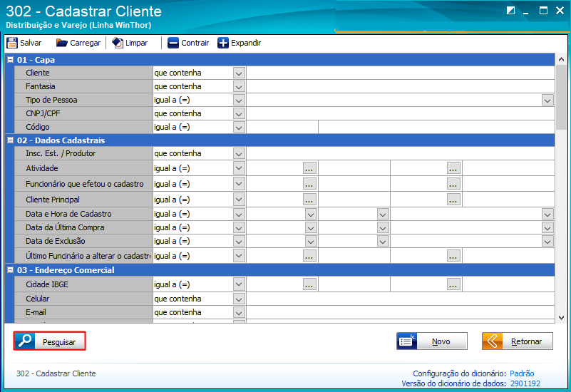Click the Código value input field
571x392 pixels.
tap(282, 127)
